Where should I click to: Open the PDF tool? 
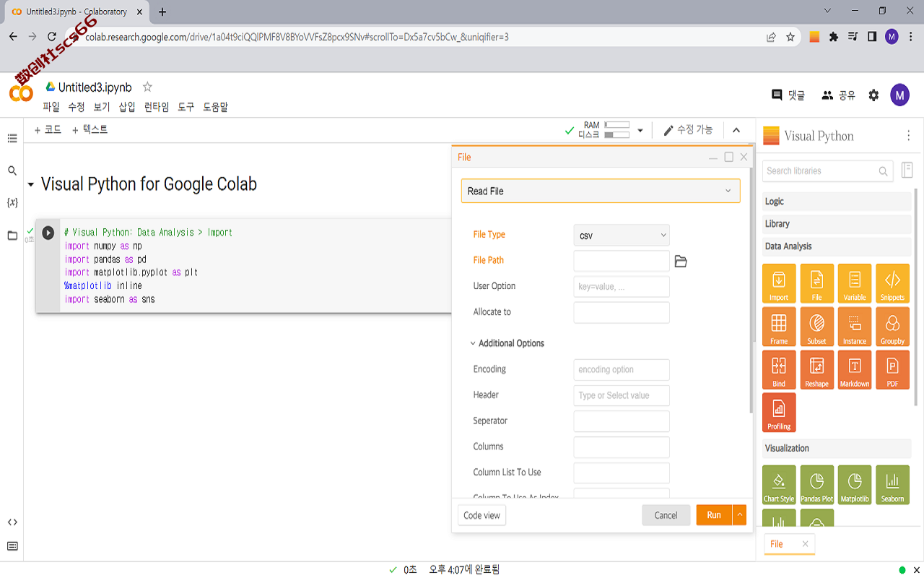pyautogui.click(x=892, y=370)
